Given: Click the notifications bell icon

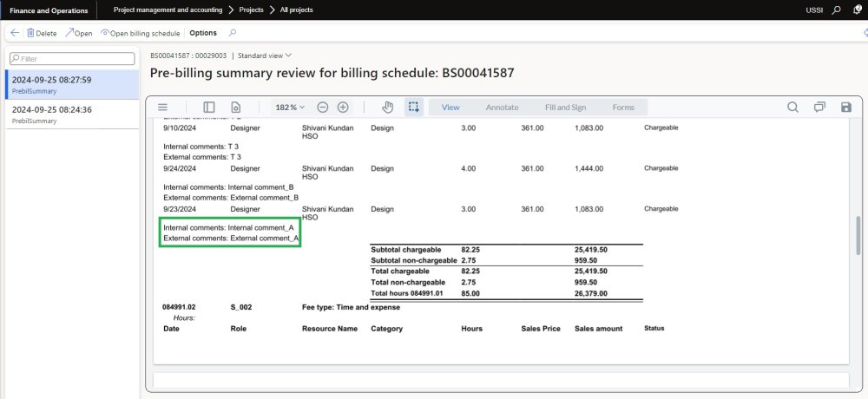Looking at the screenshot, I should click(857, 10).
